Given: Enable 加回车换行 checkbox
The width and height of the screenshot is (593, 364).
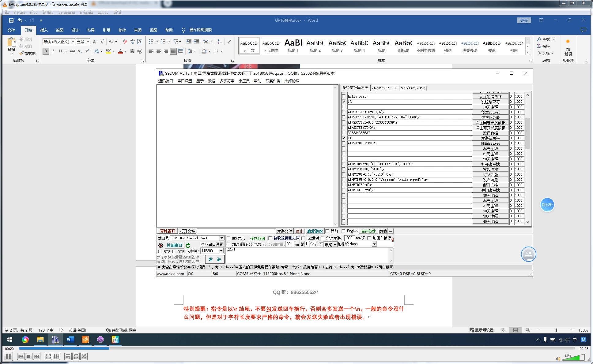Looking at the screenshot, I should click(x=369, y=238).
